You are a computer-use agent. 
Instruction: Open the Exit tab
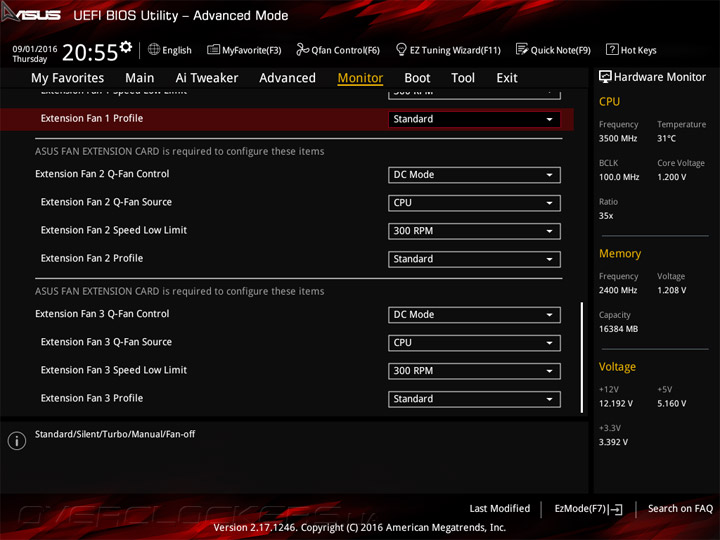tap(507, 78)
